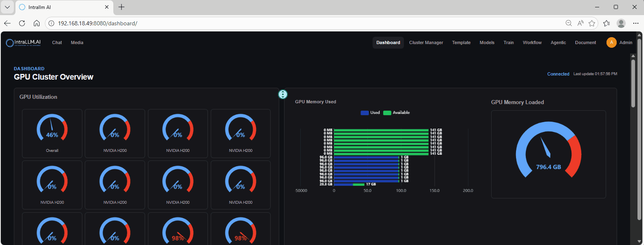Open the Media page

[x=77, y=42]
